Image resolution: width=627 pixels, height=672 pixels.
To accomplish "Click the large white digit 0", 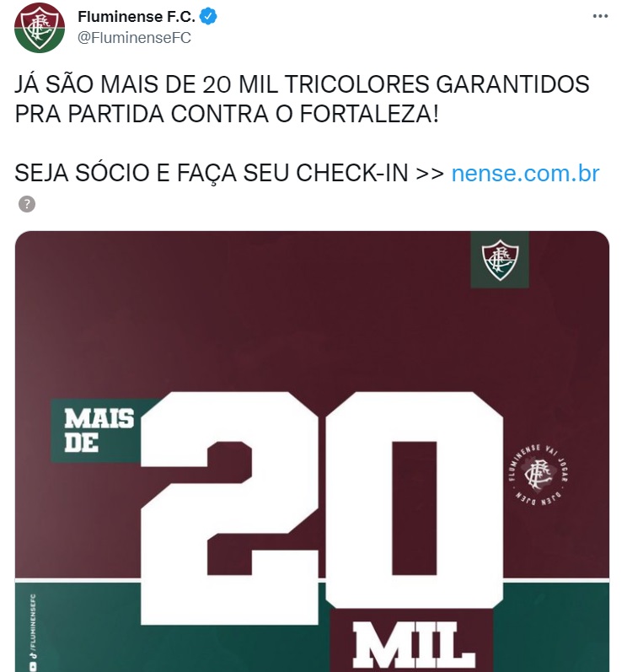I will pos(414,500).
